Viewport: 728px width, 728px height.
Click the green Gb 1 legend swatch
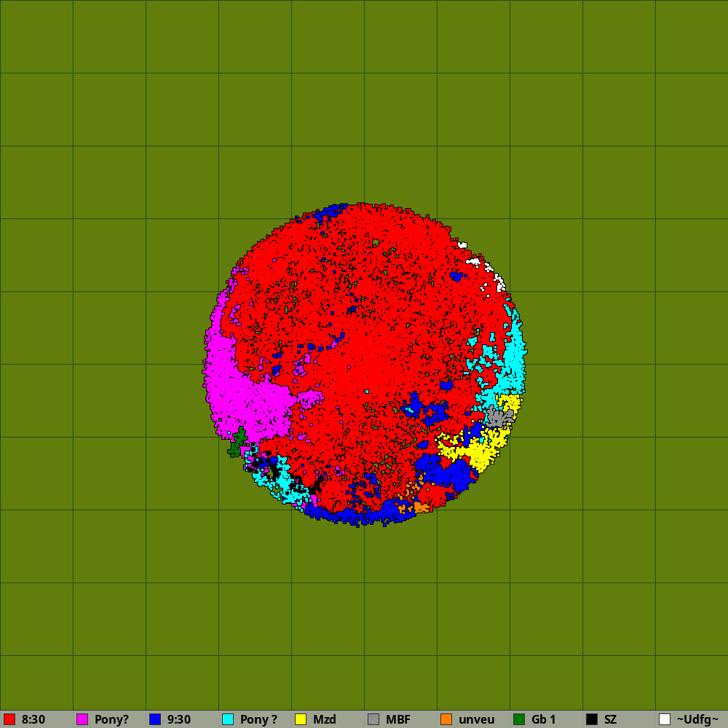519,719
